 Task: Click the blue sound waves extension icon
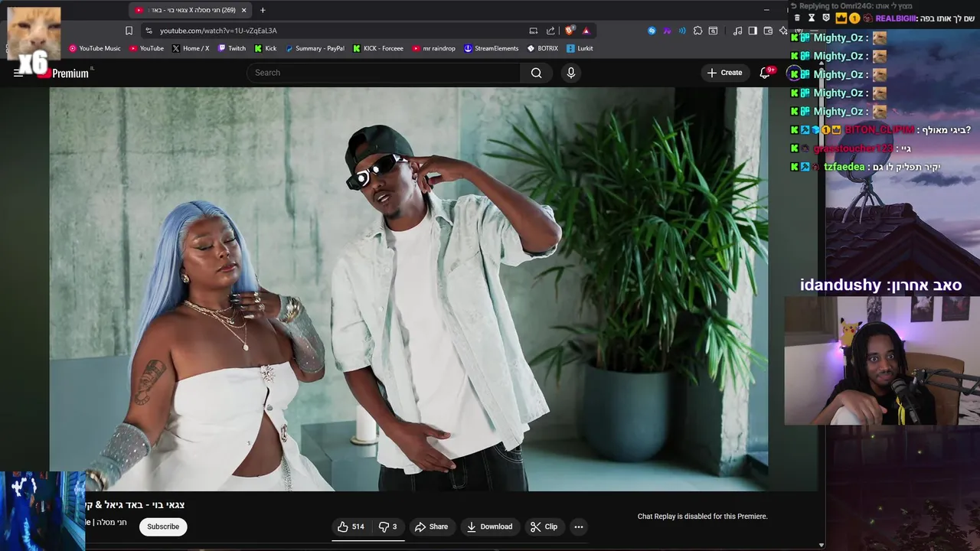(x=682, y=31)
